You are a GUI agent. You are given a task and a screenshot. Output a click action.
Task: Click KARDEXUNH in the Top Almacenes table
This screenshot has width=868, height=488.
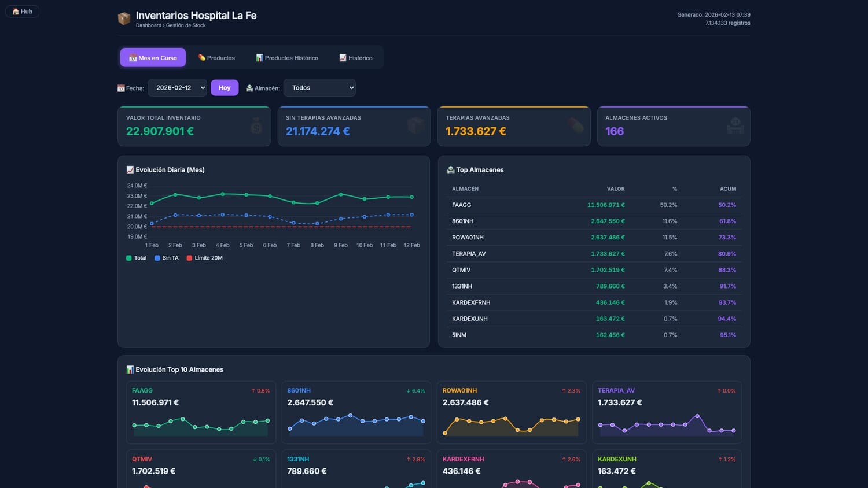pyautogui.click(x=470, y=319)
